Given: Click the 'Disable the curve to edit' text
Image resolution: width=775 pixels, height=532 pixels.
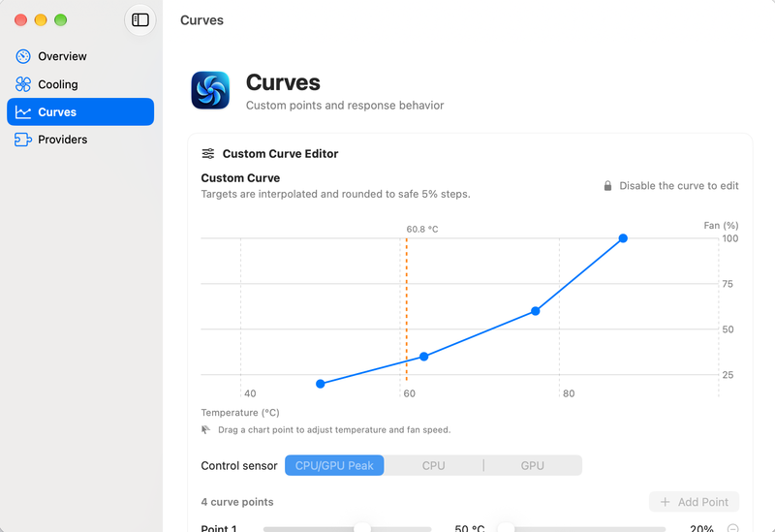Looking at the screenshot, I should [679, 186].
